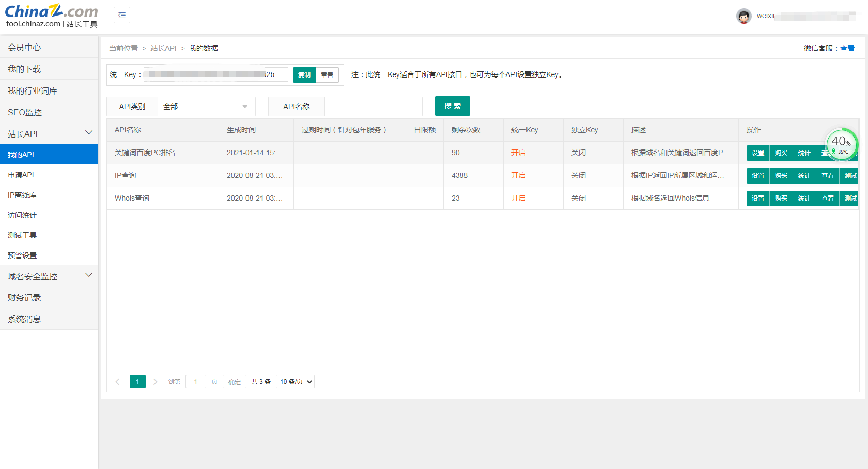Click the ChinaZ.com logo
Viewport: 868px width, 469px height.
coord(51,16)
